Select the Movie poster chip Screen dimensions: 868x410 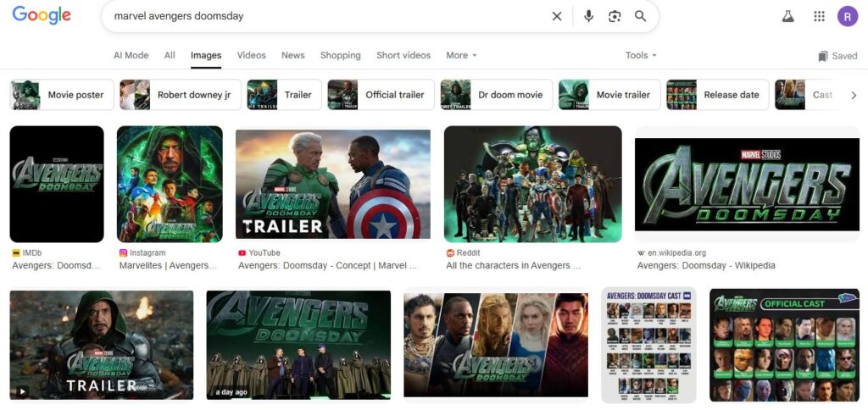coord(62,95)
